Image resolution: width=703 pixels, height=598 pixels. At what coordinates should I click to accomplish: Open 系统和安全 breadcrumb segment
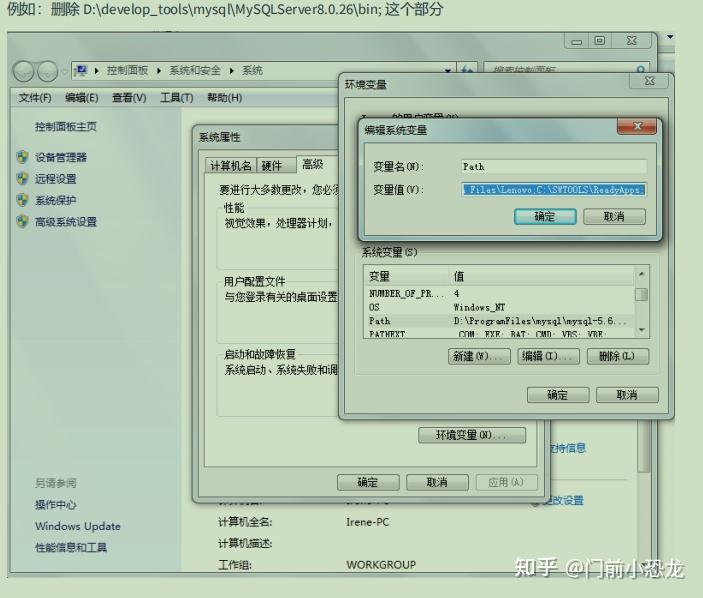(195, 70)
